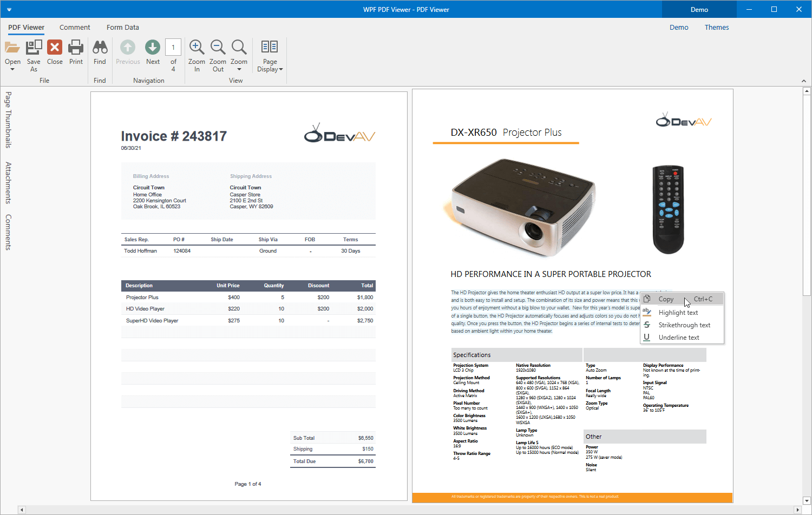
Task: Click the current page number input field
Action: [x=173, y=47]
